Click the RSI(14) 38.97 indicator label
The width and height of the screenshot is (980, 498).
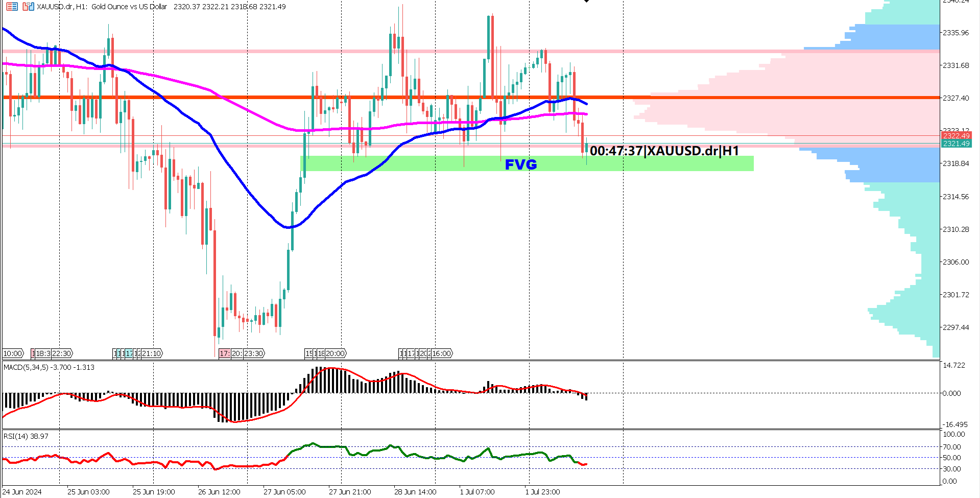coord(26,437)
